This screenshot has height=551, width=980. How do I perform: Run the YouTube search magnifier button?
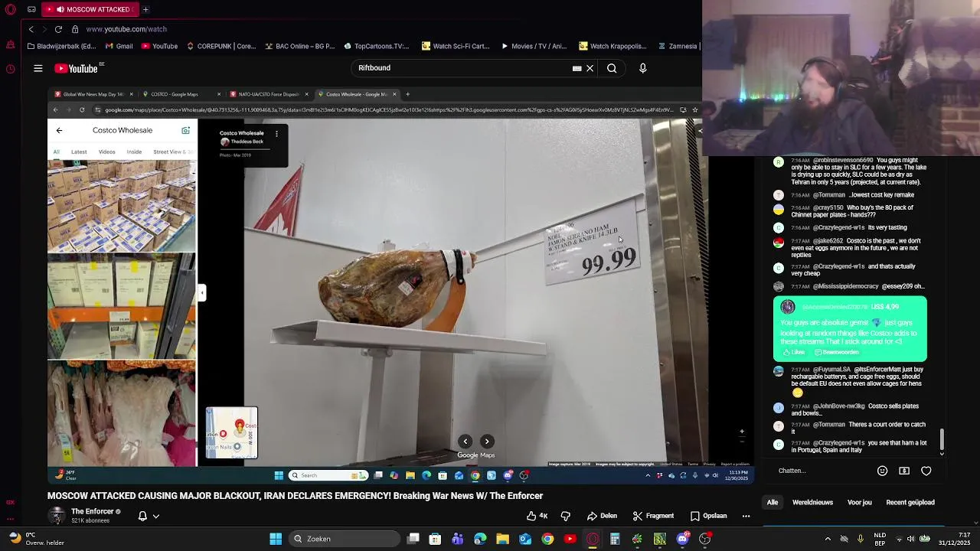612,68
